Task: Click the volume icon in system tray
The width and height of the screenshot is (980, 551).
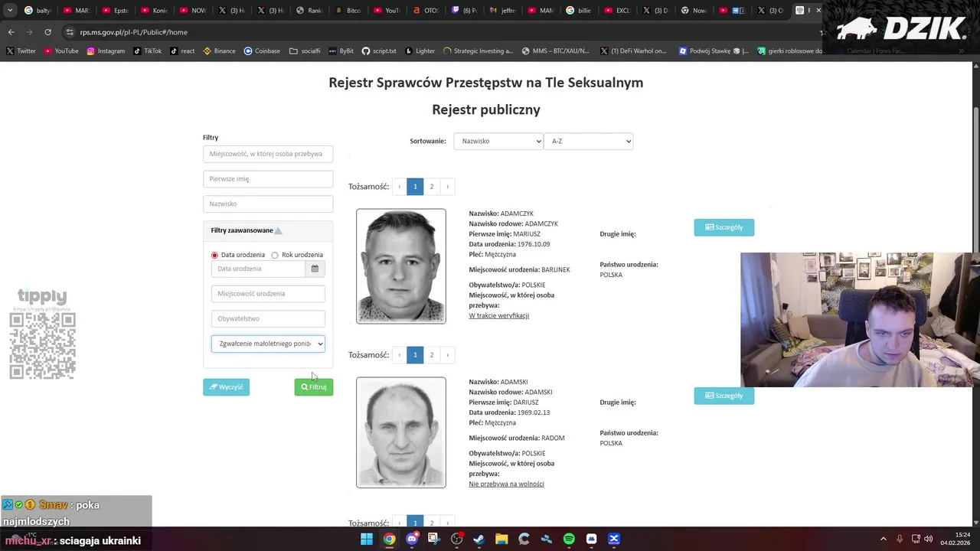Action: pos(928,539)
